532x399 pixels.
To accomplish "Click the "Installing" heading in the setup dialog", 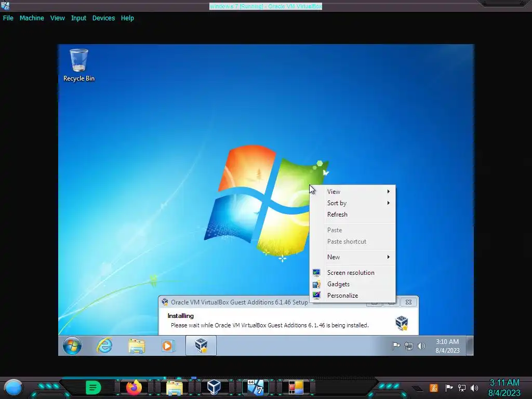I will [180, 316].
